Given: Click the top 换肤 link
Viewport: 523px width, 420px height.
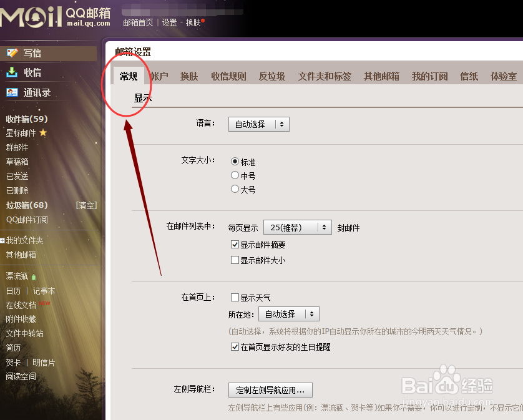Looking at the screenshot, I should coord(193,22).
